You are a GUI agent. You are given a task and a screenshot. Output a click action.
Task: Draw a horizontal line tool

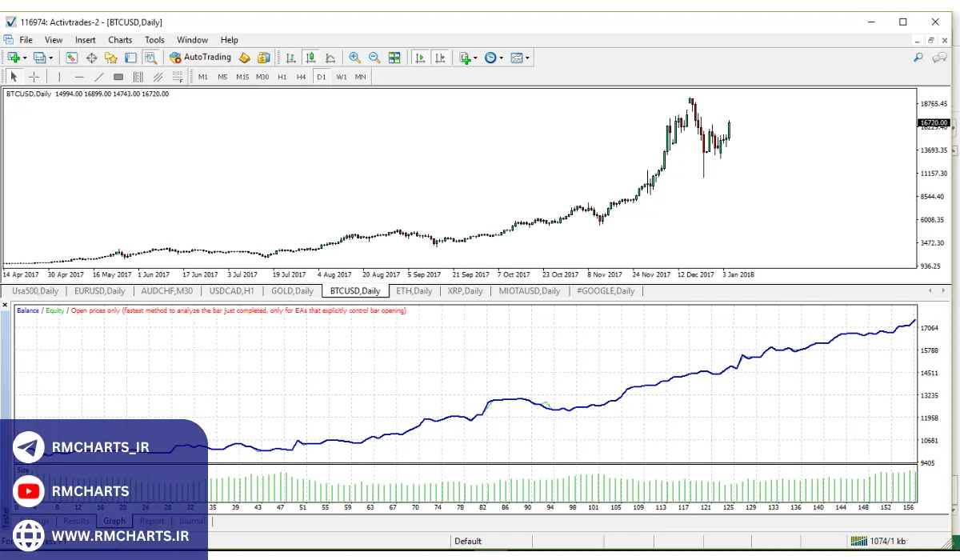pyautogui.click(x=79, y=77)
